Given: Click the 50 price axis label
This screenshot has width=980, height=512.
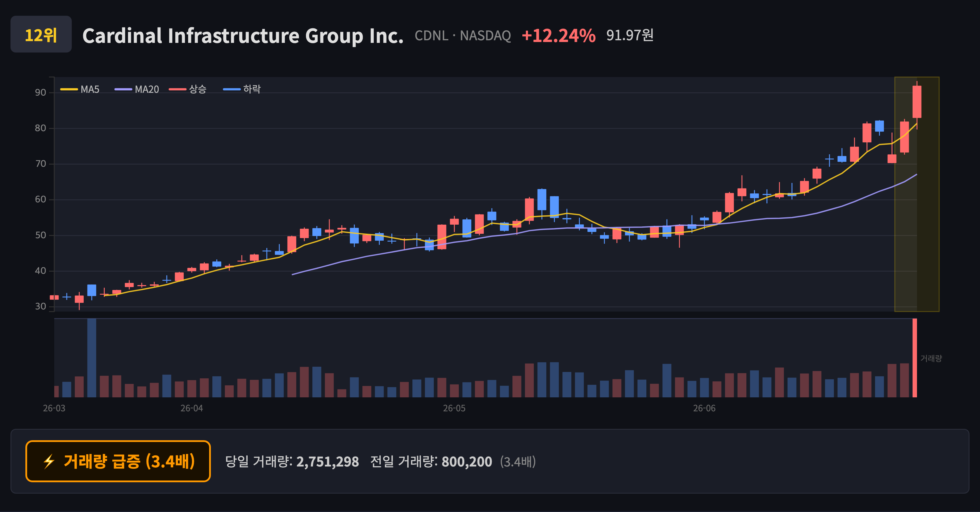Looking at the screenshot, I should click(40, 235).
